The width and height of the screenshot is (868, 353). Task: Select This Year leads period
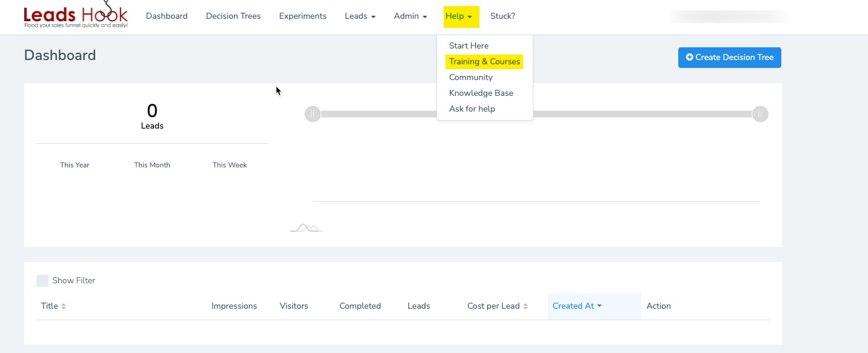[x=75, y=165]
